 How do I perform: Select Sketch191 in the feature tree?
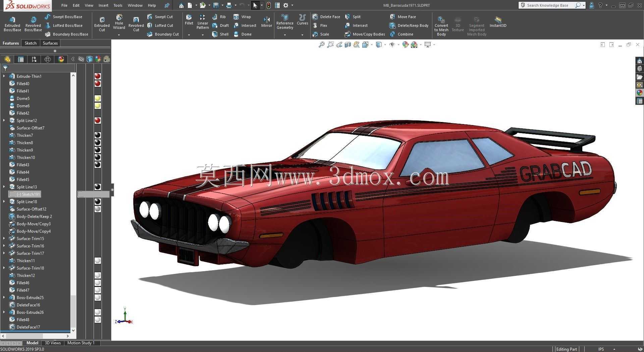24,194
